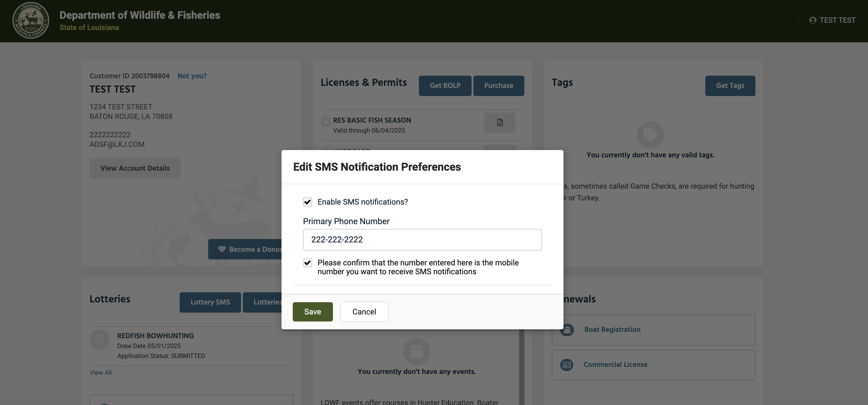Open the TEST TEST user profile icon
The height and width of the screenshot is (405, 868).
click(812, 20)
